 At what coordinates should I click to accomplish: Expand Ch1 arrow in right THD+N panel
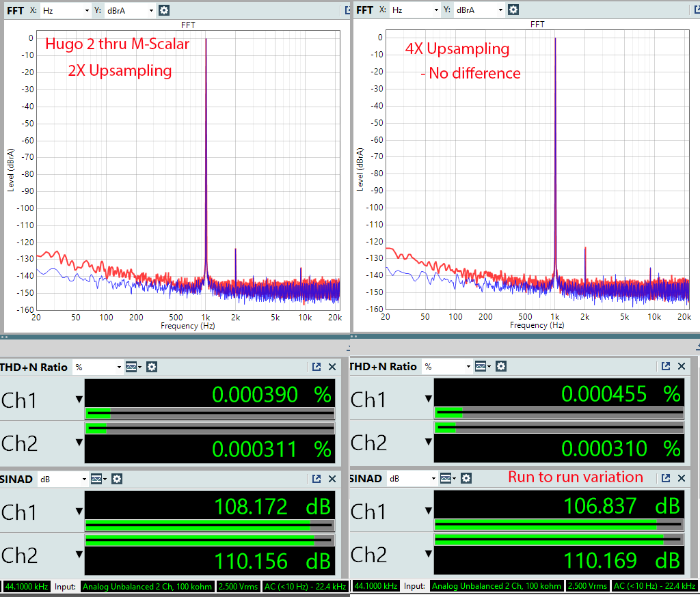[x=428, y=398]
